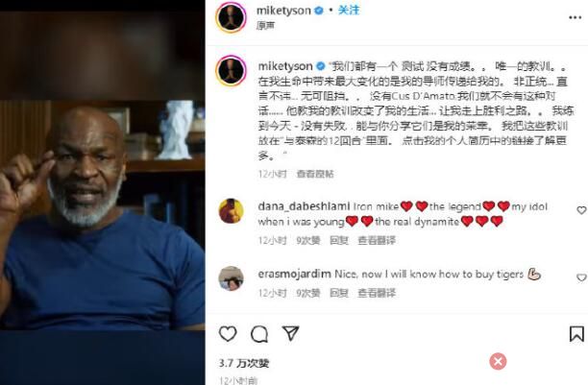The height and width of the screenshot is (385, 588).
Task: Reply (回复) to dana_dabeshlami's comment
Action: [x=339, y=240]
